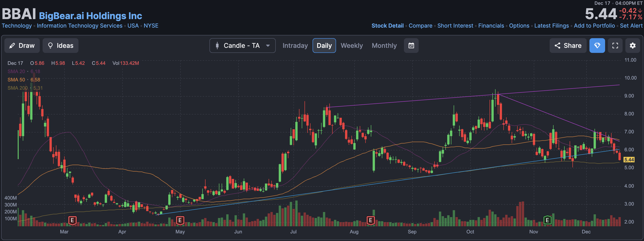Open the Technology sector link
Image resolution: width=644 pixels, height=241 pixels.
pyautogui.click(x=17, y=26)
